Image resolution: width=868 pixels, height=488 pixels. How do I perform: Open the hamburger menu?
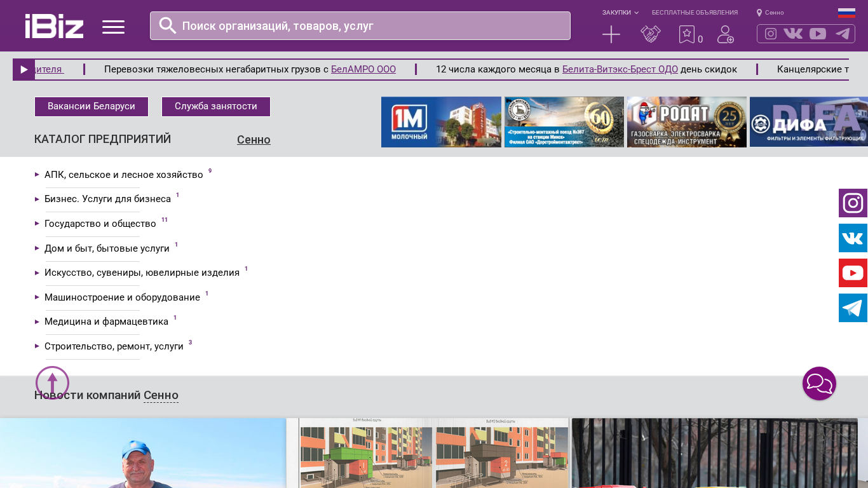tap(113, 27)
